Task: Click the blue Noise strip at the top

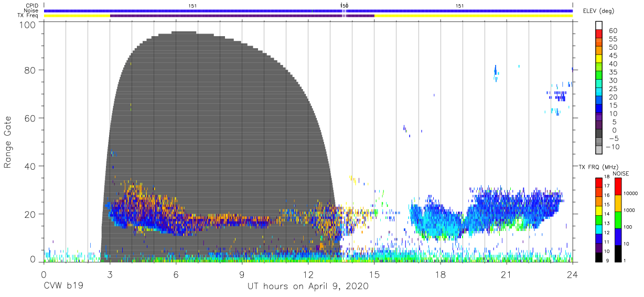Action: click(308, 10)
